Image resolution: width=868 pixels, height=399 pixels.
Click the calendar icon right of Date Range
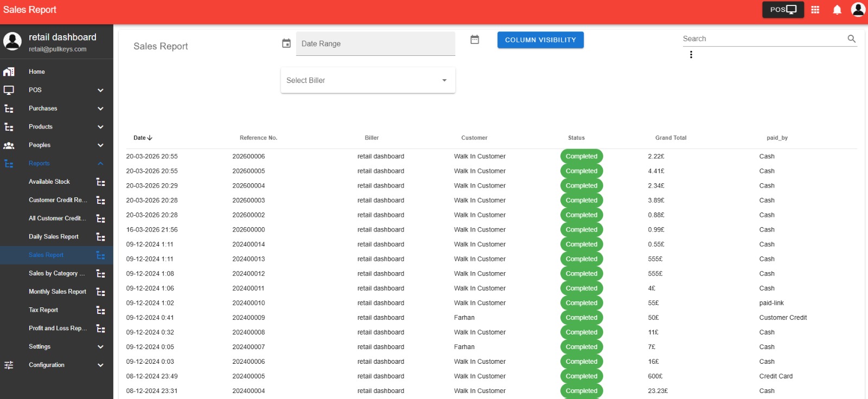coord(475,40)
